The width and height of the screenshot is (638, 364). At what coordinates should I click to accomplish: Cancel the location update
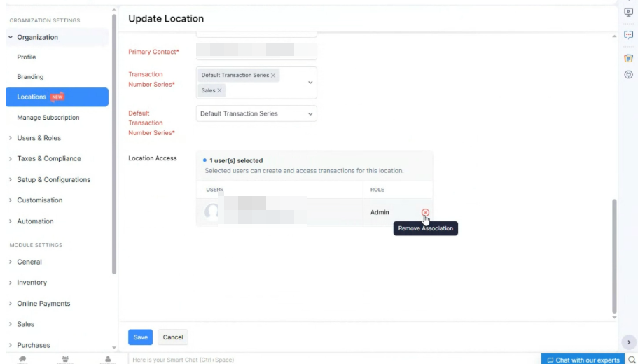pos(173,337)
